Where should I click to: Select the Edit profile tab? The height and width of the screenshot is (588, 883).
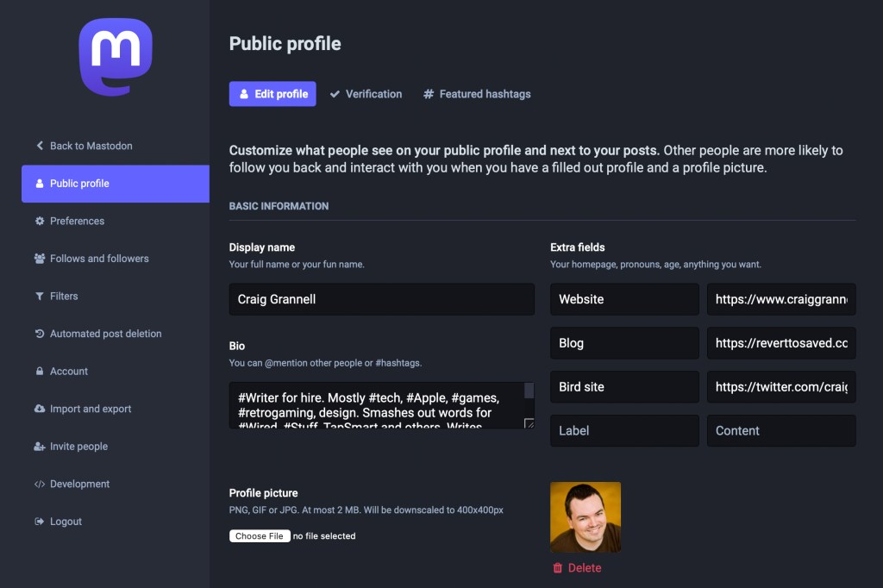pos(272,94)
